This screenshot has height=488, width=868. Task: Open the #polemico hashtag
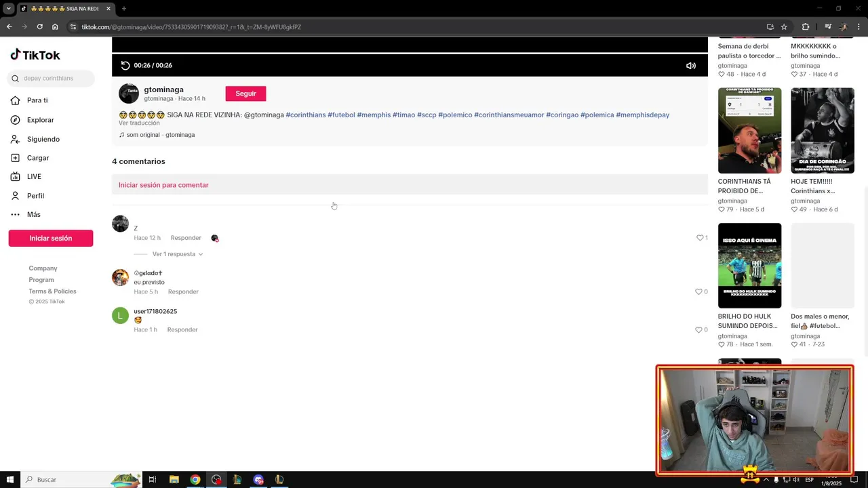(x=455, y=115)
